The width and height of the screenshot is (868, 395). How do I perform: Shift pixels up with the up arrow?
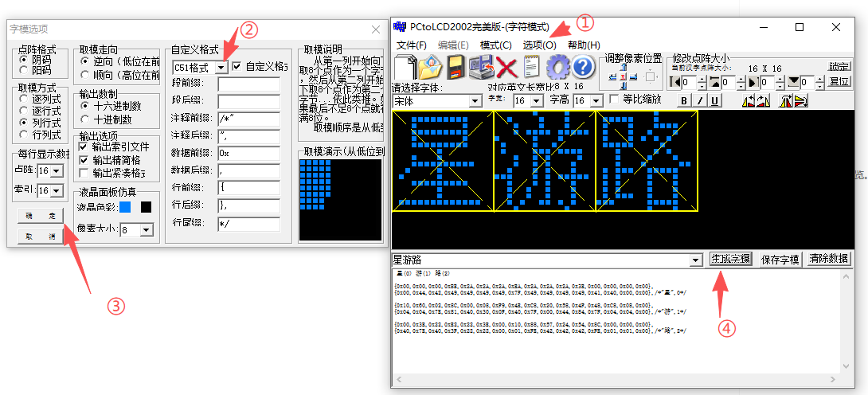(x=624, y=68)
